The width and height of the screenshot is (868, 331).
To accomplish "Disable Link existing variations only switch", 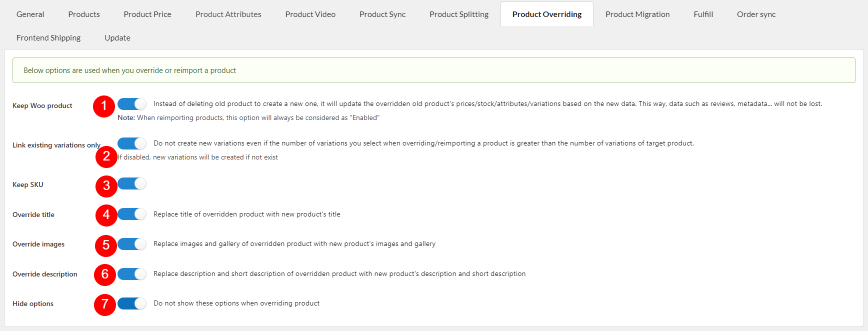I will (132, 143).
